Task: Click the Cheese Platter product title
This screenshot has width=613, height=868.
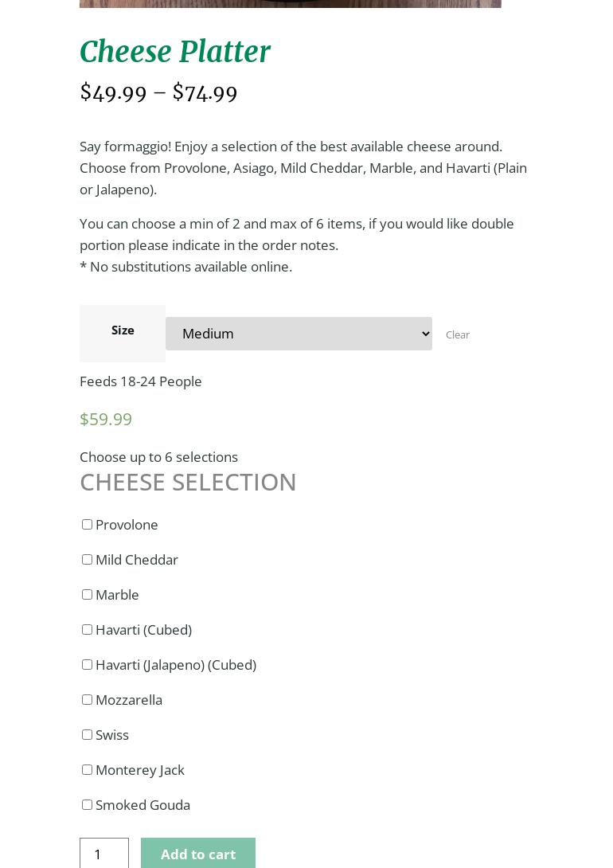Action: pos(175,53)
